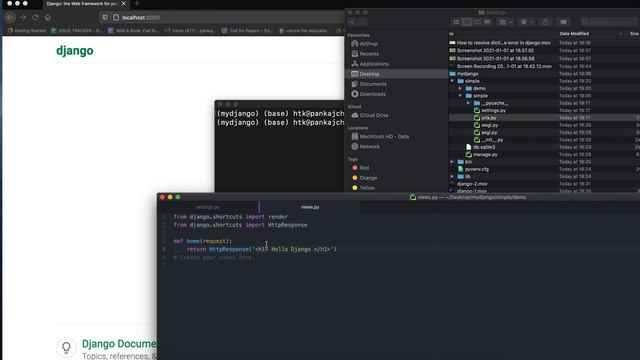Open a new browser tab
Screen dimensions: 640x360
(x=137, y=4)
